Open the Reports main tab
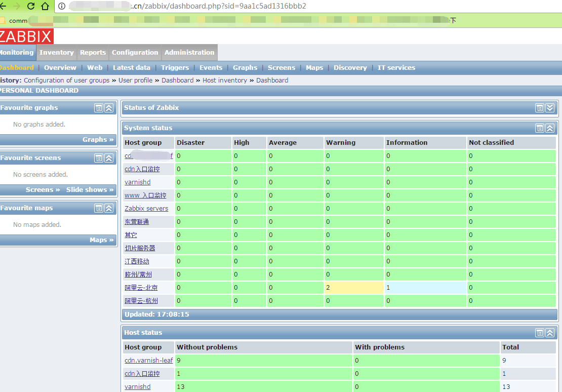 coord(93,52)
